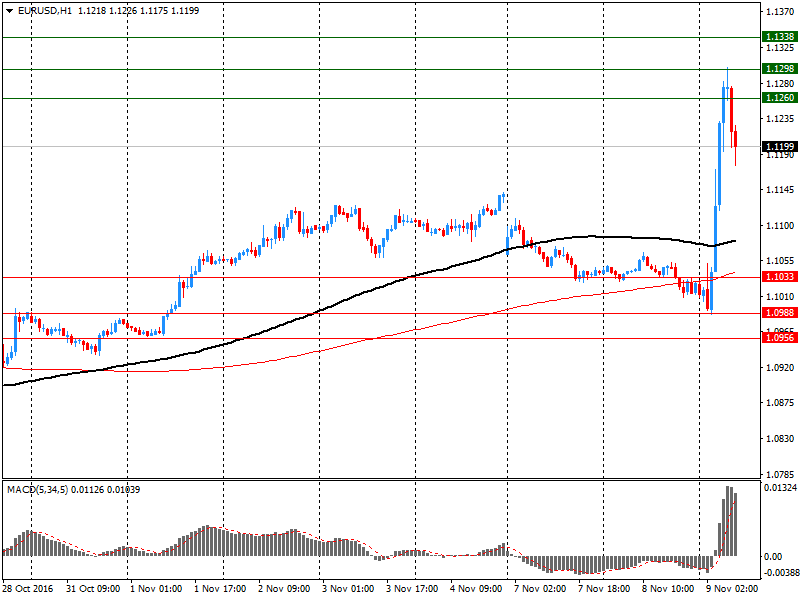800x600 pixels.
Task: Click the 3 Nov 01:00 time label
Action: (x=348, y=589)
